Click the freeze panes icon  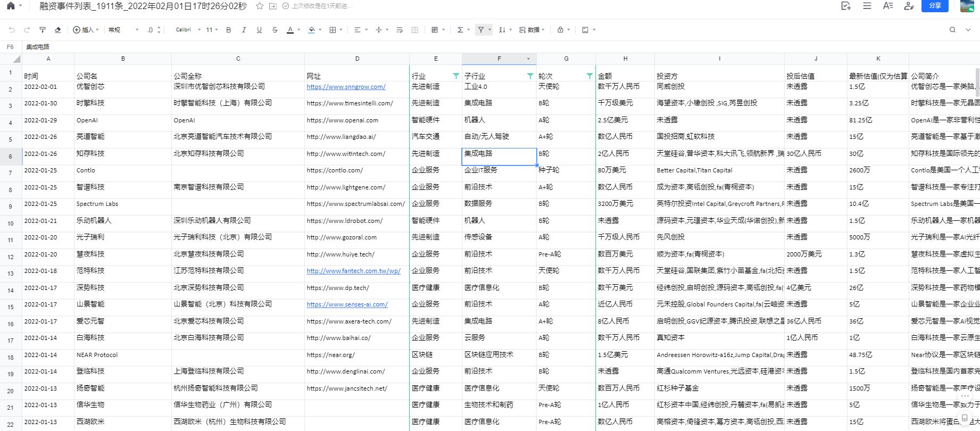585,30
